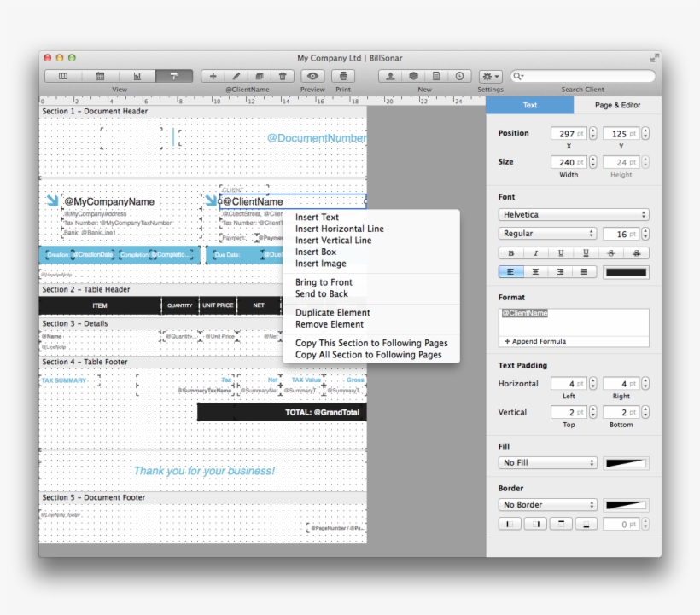Enable center text alignment
The image size is (700, 615).
(x=534, y=271)
